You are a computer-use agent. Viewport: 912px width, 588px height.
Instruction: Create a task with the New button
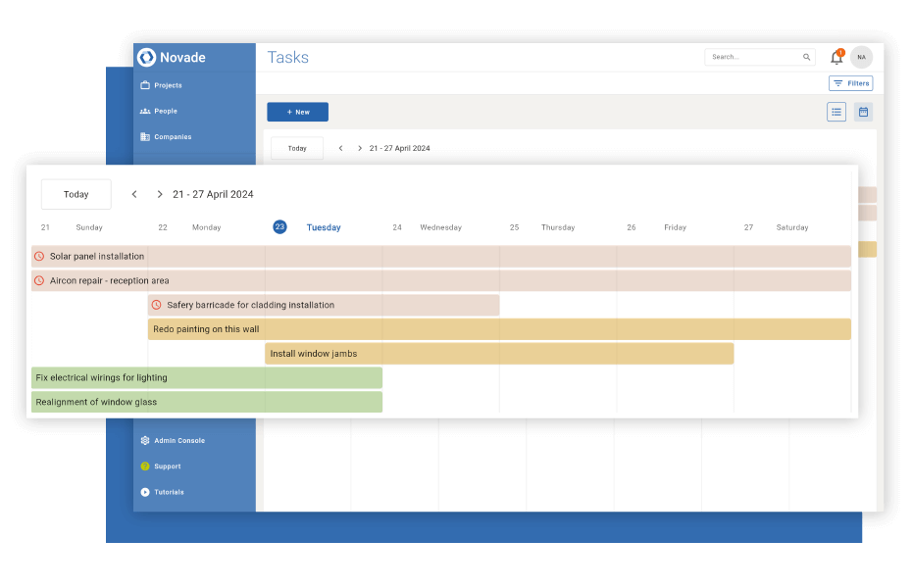[297, 112]
